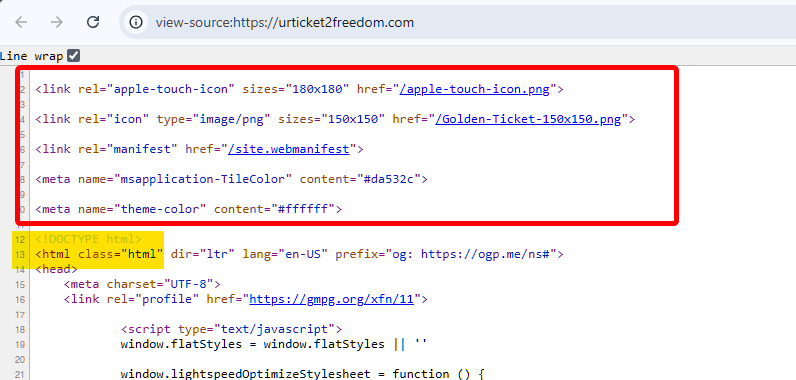Click line number 18 in the gutter
Screen dimensions: 796x380
pos(20,329)
